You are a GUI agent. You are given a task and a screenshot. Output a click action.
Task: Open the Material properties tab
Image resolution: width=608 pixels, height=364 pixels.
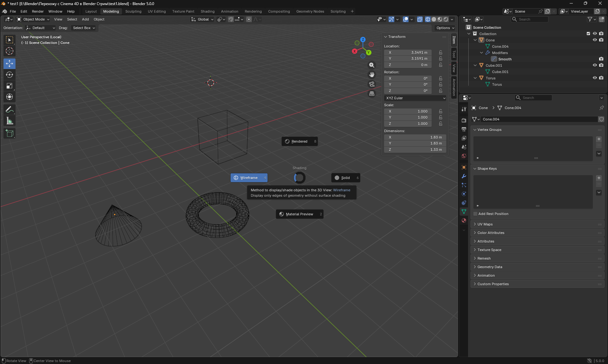pos(464,220)
